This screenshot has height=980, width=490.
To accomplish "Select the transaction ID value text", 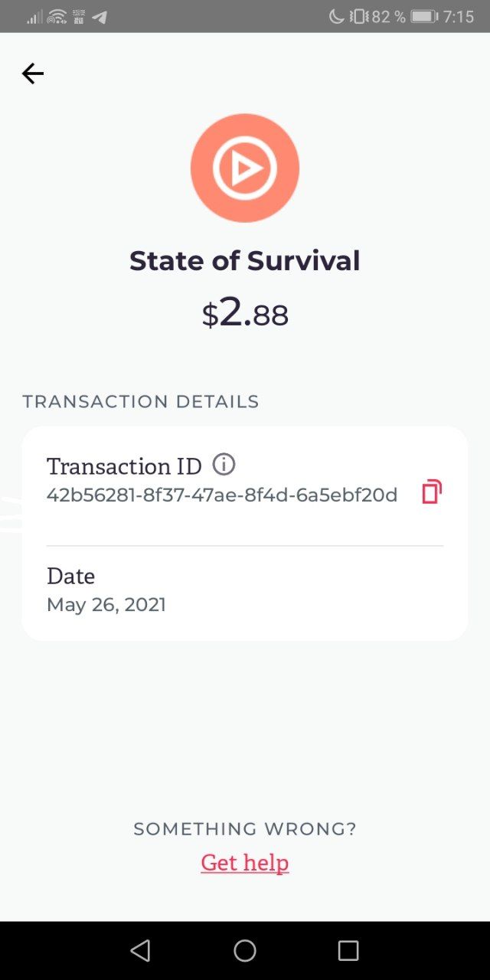I will pos(222,495).
